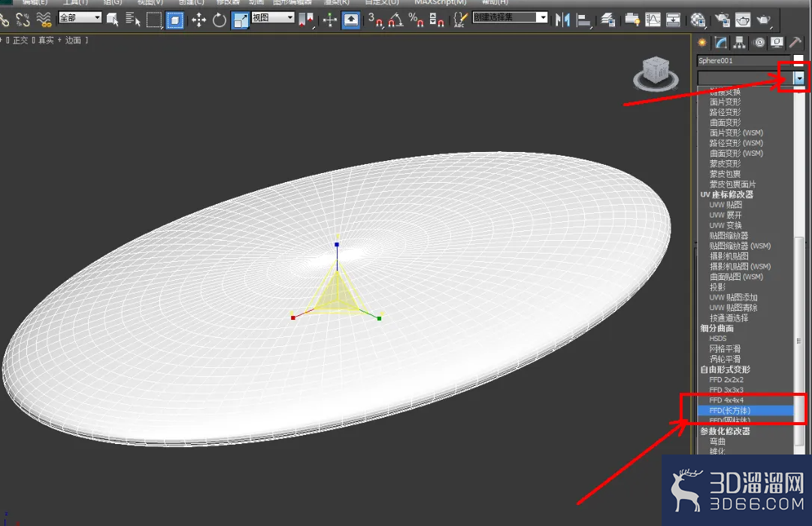The width and height of the screenshot is (812, 526).
Task: Select the Select and Scale tool
Action: pos(241,20)
